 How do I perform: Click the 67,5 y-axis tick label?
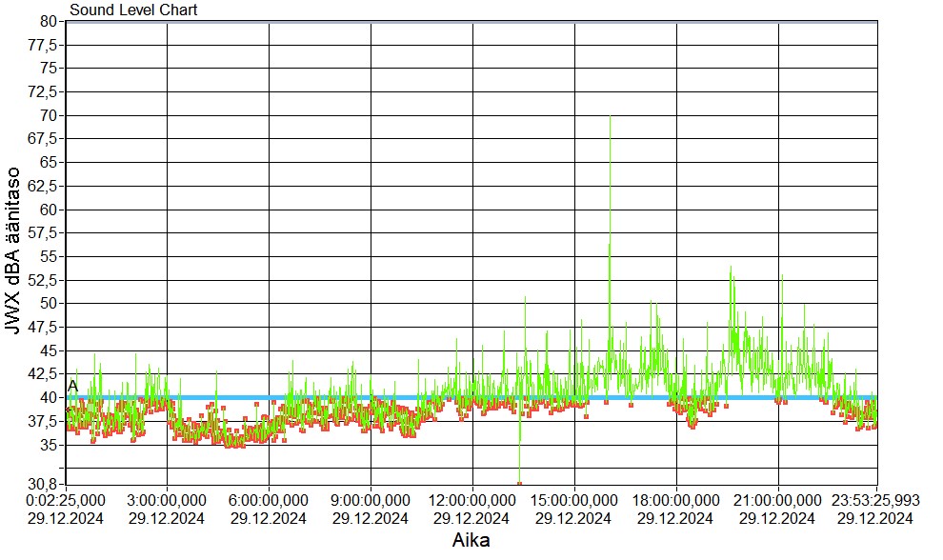(45, 139)
